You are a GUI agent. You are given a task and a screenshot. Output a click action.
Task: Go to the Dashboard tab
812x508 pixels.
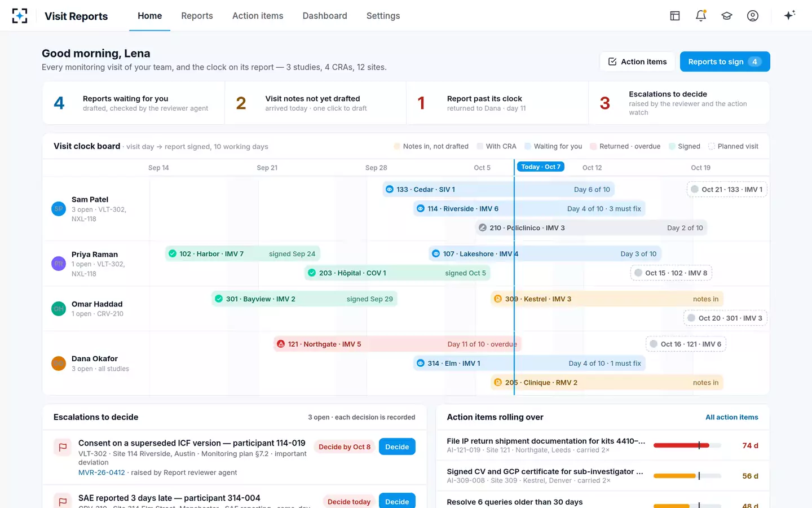pos(325,16)
